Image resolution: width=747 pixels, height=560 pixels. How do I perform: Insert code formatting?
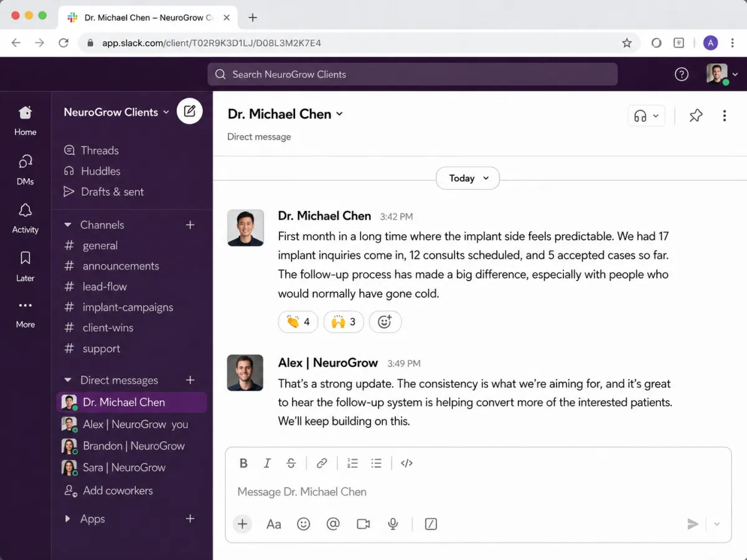[x=406, y=463]
